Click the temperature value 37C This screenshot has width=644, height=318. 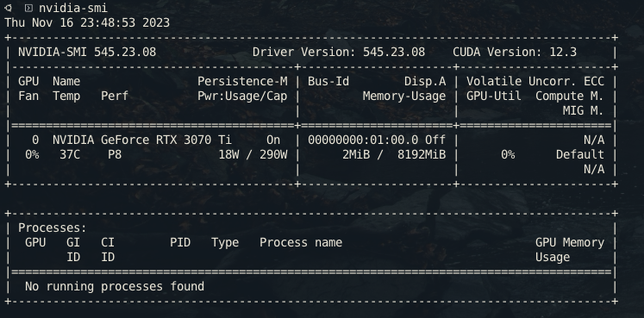tap(70, 155)
